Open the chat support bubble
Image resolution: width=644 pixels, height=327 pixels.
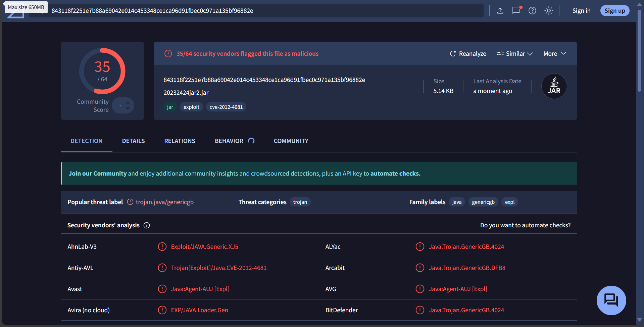[611, 300]
